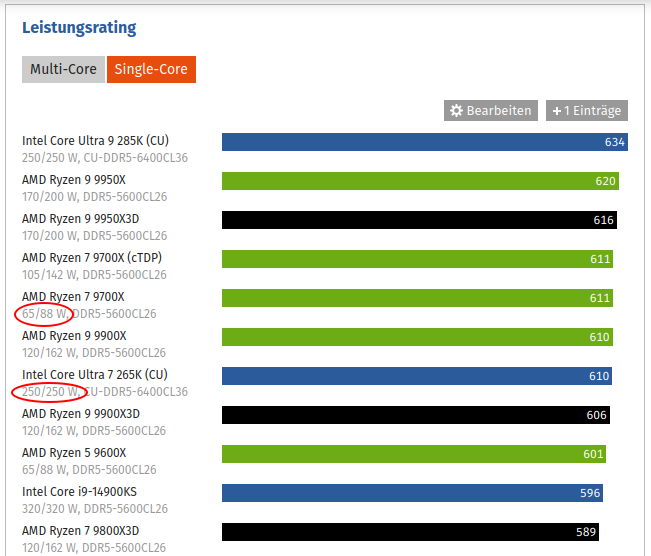Select the green 610 bar of Ryzen 9 9900X

tap(417, 337)
